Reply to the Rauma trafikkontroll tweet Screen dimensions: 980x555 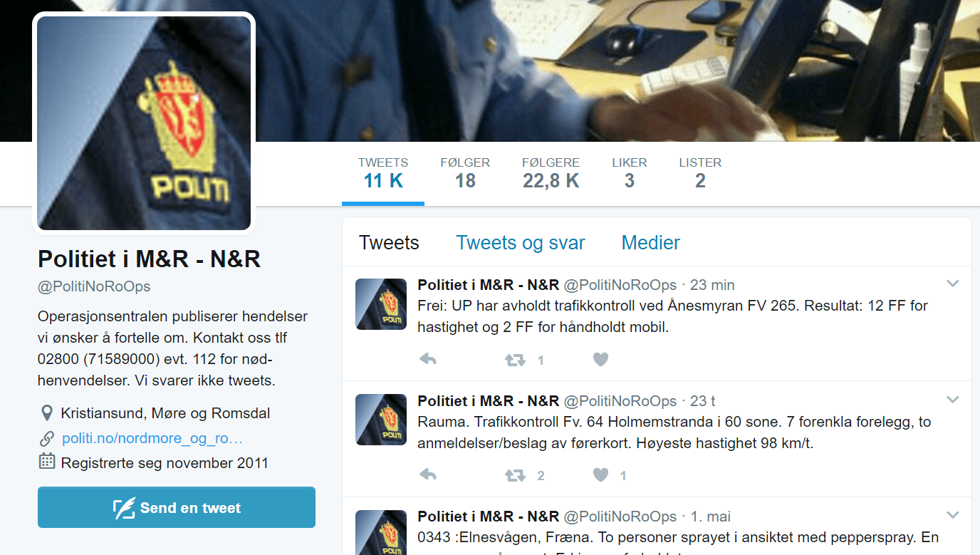[428, 475]
